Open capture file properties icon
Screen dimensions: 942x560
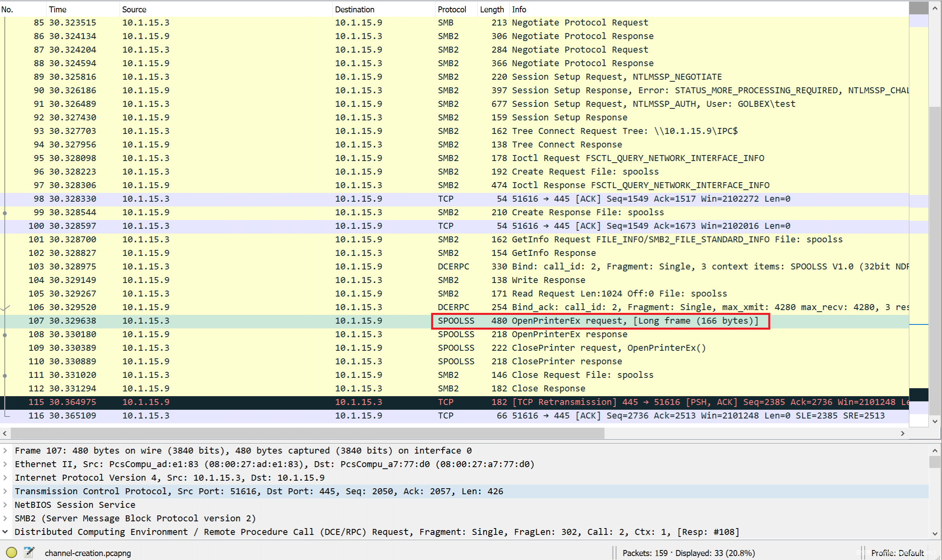coord(29,552)
